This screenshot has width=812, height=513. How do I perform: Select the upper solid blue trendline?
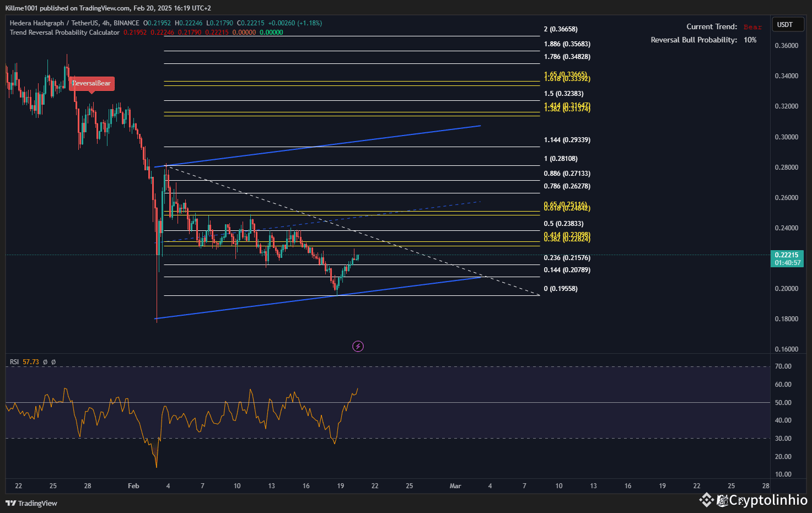click(318, 146)
